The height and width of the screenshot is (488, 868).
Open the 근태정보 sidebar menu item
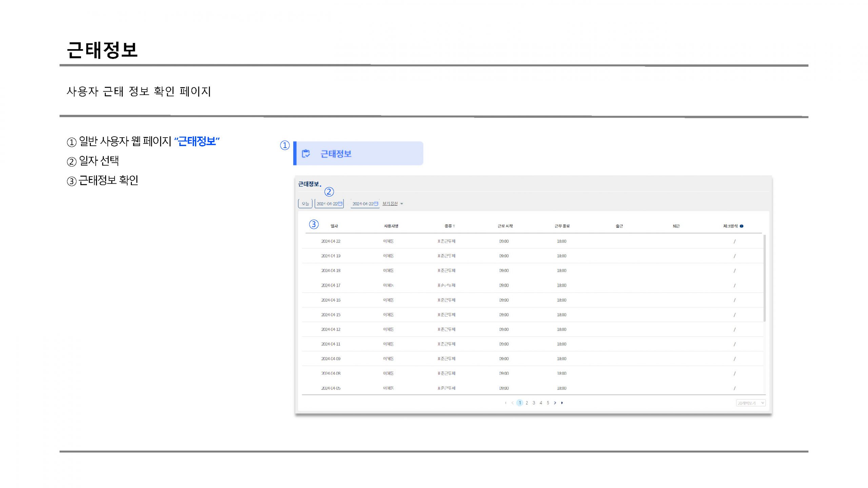(x=358, y=154)
